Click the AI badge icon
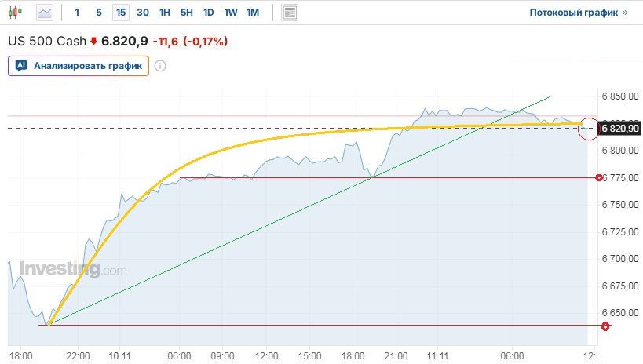Viewport: 643px width, 364px height. tap(21, 66)
